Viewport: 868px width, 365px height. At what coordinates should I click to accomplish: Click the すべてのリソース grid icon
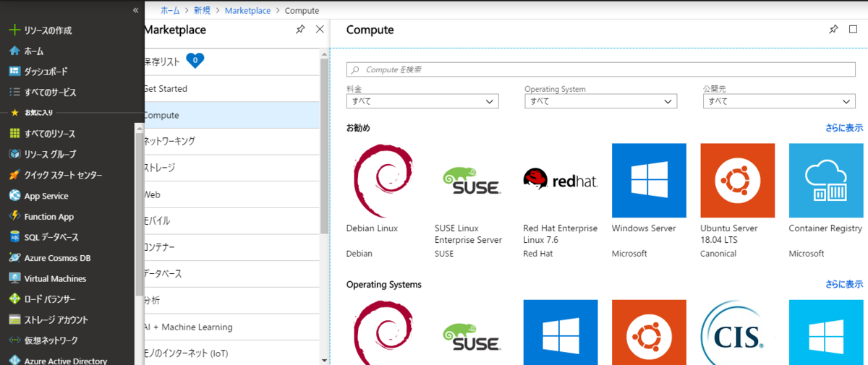tap(14, 134)
